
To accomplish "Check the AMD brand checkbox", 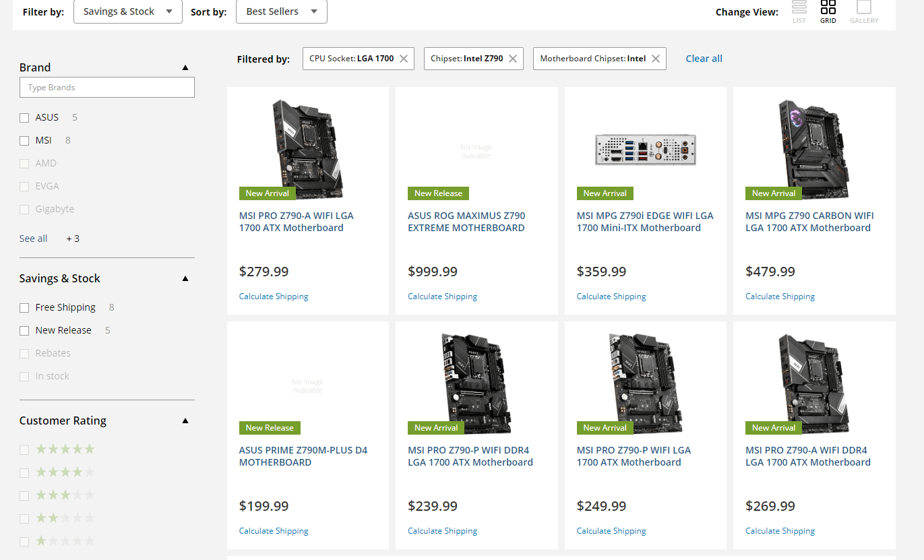I will 24,164.
